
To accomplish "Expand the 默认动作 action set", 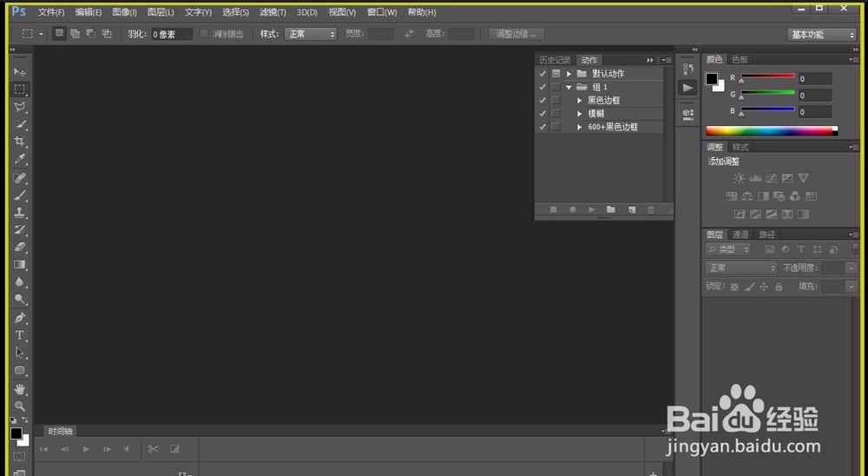I will click(x=569, y=74).
